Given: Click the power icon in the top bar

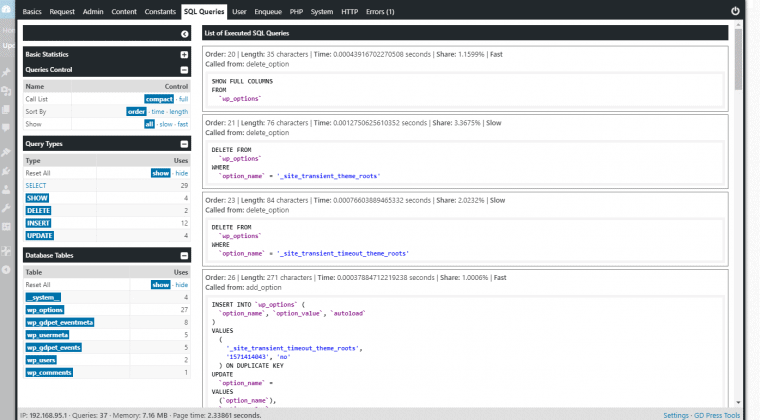Looking at the screenshot, I should click(735, 11).
